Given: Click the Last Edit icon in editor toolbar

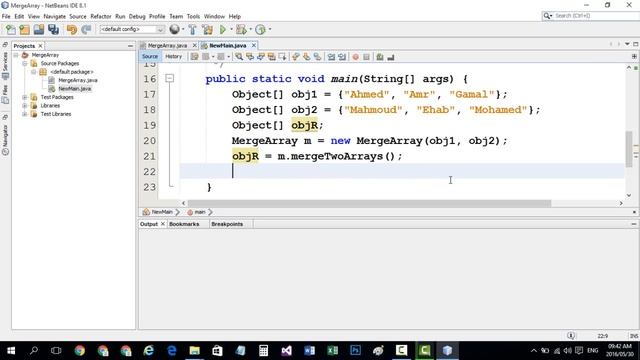Looking at the screenshot, I should click(194, 57).
